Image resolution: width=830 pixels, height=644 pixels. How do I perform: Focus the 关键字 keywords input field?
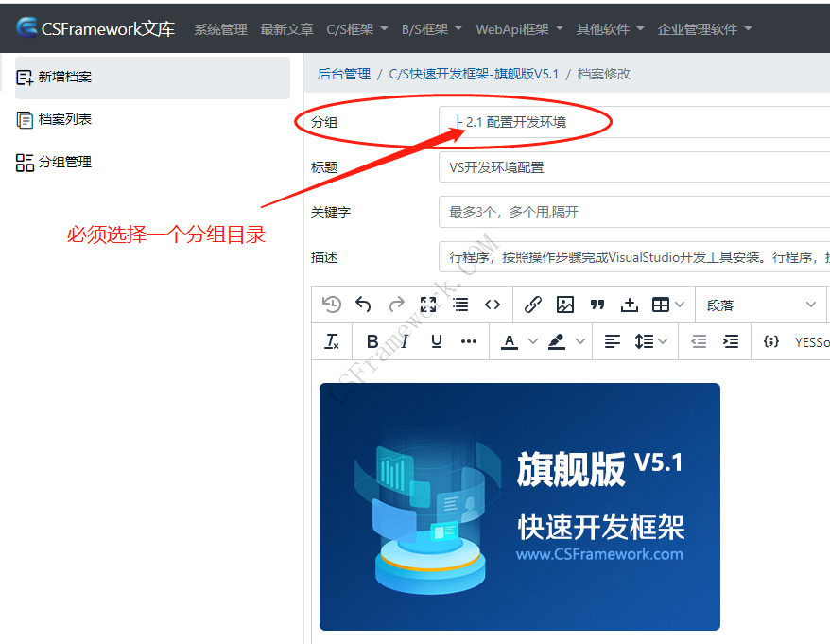pyautogui.click(x=634, y=212)
